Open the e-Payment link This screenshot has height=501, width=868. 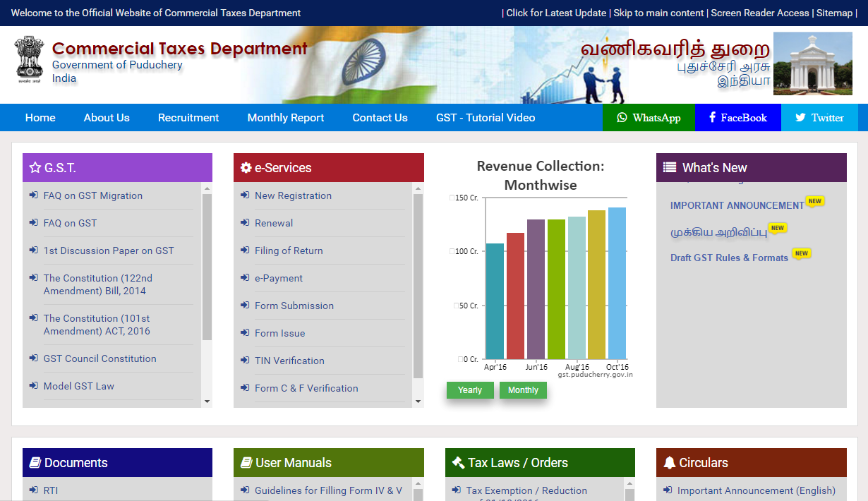click(279, 278)
